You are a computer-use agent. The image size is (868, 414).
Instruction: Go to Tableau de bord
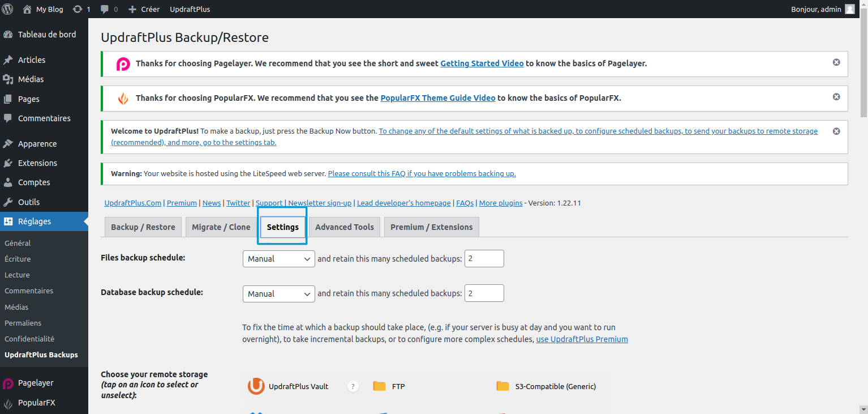(44, 35)
